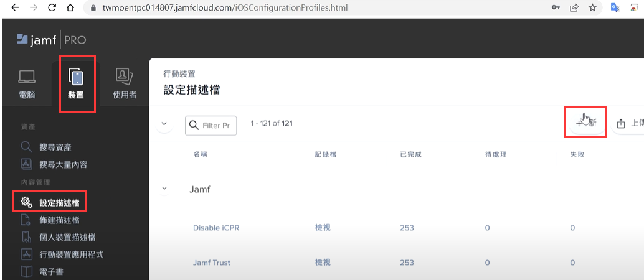This screenshot has width=644, height=280.
Task: Reload the current page
Action: coord(52,7)
